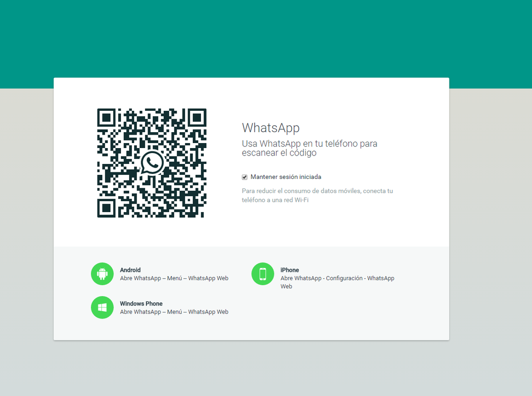Screen dimensions: 532x396
Task: Click Android instructions 'Abre WhatsApp – Menú – WhatsApp Web'
Action: click(x=174, y=278)
